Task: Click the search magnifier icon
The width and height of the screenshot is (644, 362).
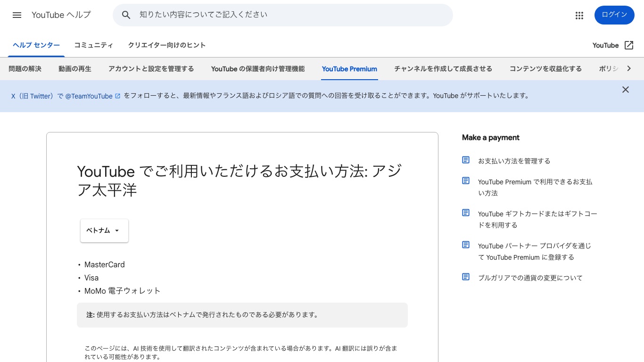Action: click(126, 15)
